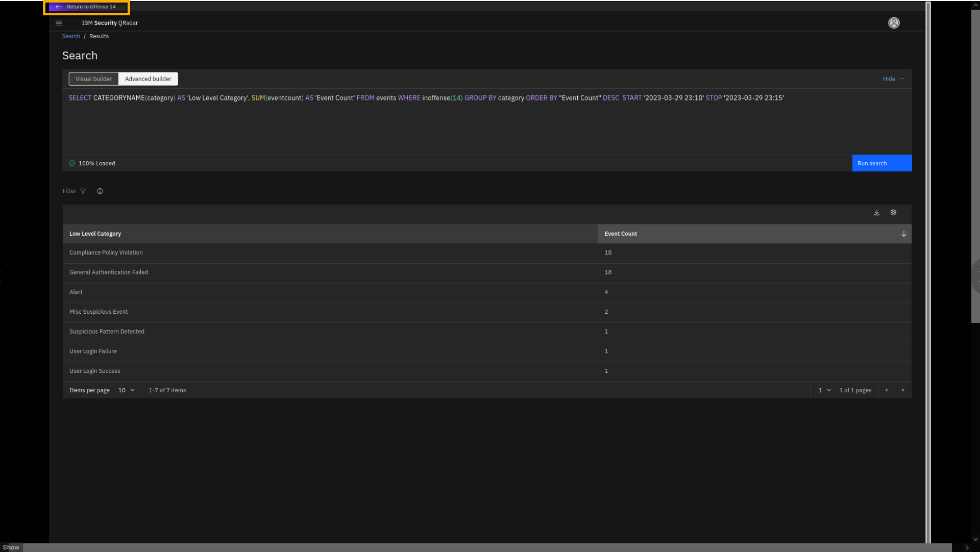
Task: Click the Run search button
Action: 881,163
